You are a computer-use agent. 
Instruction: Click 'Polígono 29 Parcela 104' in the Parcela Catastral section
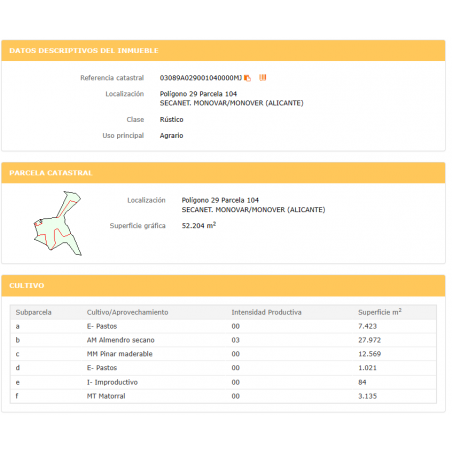pos(220,200)
